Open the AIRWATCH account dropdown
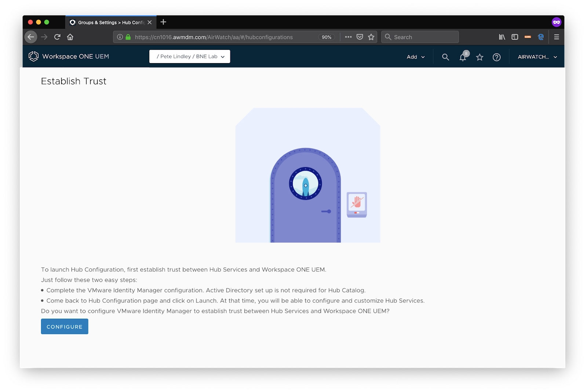587x392 pixels. 537,57
